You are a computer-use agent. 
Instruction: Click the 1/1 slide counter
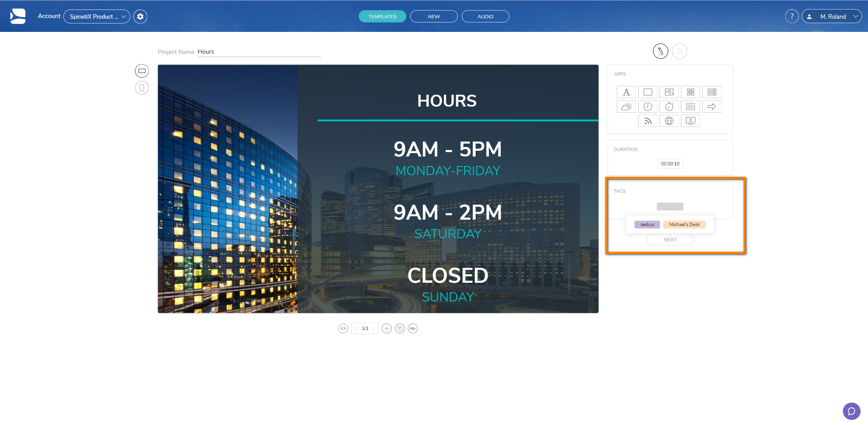365,329
